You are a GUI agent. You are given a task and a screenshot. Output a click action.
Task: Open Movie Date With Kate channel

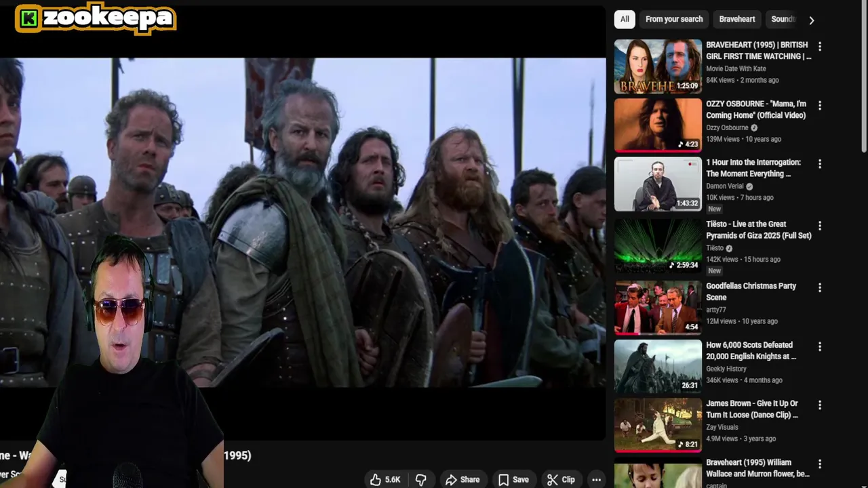click(736, 68)
